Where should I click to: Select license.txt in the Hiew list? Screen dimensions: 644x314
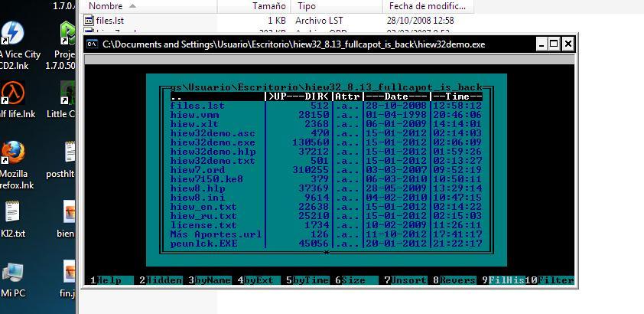(327, 225)
